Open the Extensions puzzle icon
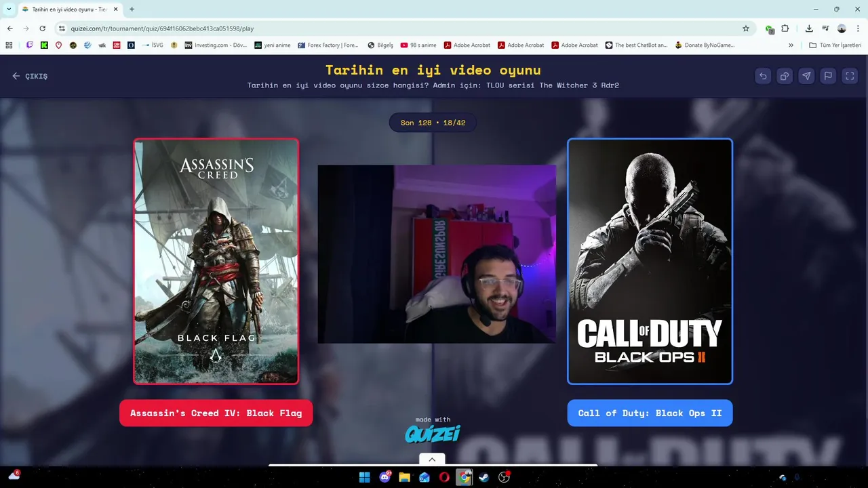Viewport: 868px width, 488px height. click(x=785, y=28)
